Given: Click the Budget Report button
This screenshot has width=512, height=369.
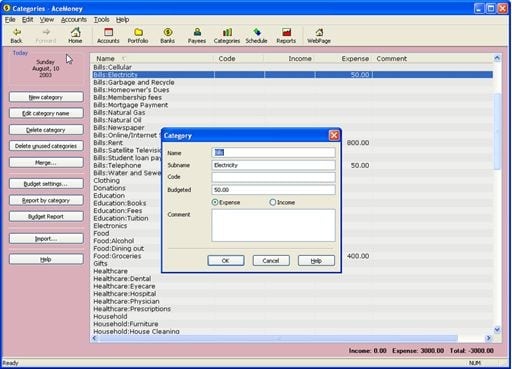Looking at the screenshot, I should (x=46, y=217).
